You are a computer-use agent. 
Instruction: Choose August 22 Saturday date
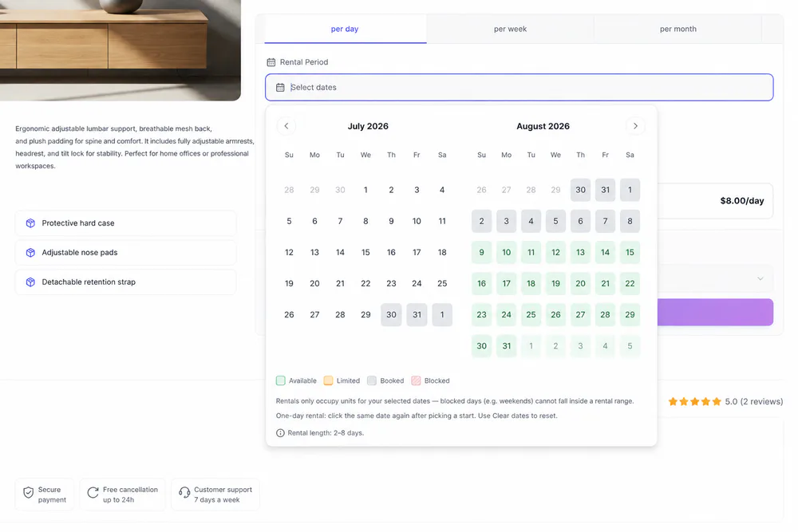(x=630, y=284)
